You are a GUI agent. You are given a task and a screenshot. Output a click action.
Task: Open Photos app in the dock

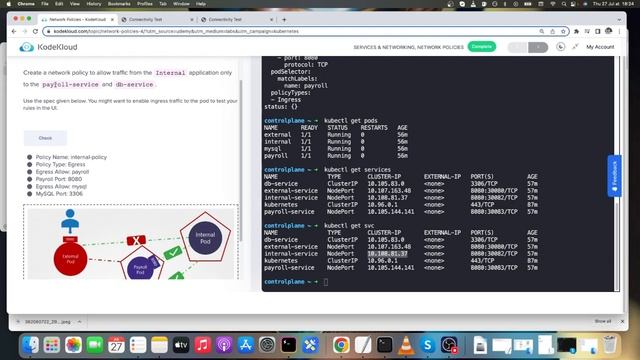click(73, 345)
